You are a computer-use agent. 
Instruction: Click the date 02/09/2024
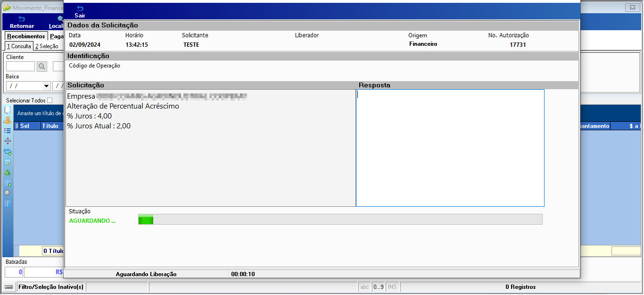click(85, 45)
